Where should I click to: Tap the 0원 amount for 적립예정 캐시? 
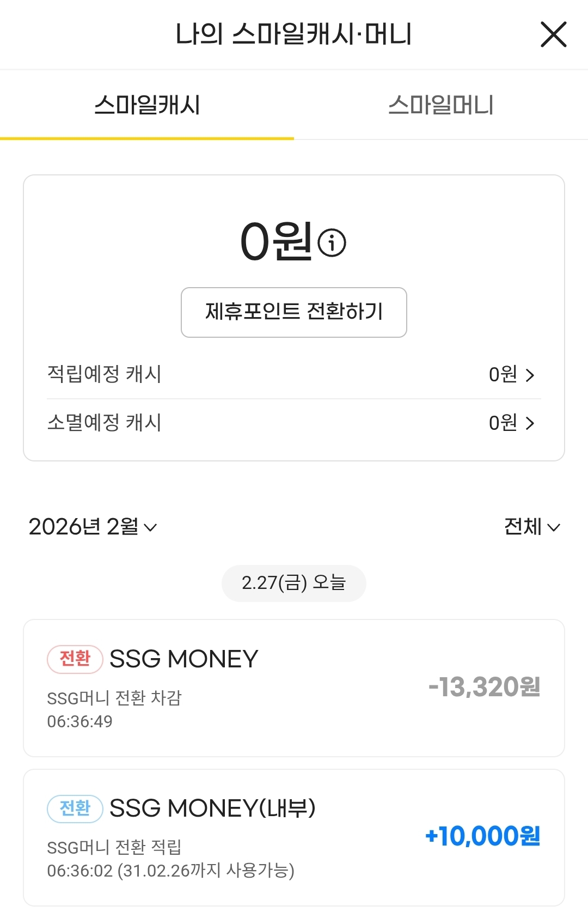coord(503,375)
